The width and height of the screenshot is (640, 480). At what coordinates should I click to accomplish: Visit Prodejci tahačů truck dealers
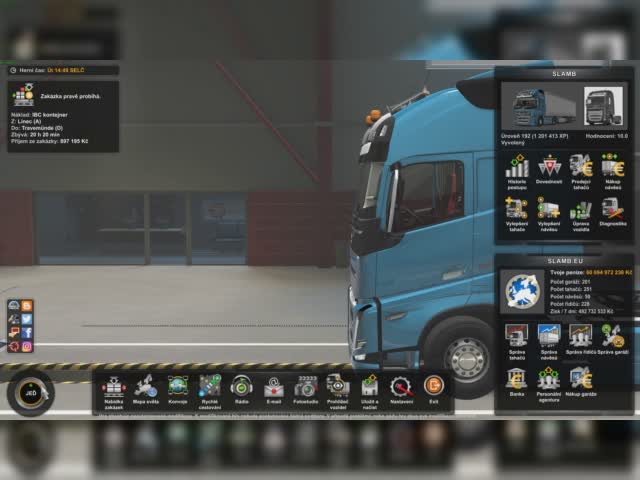(581, 172)
